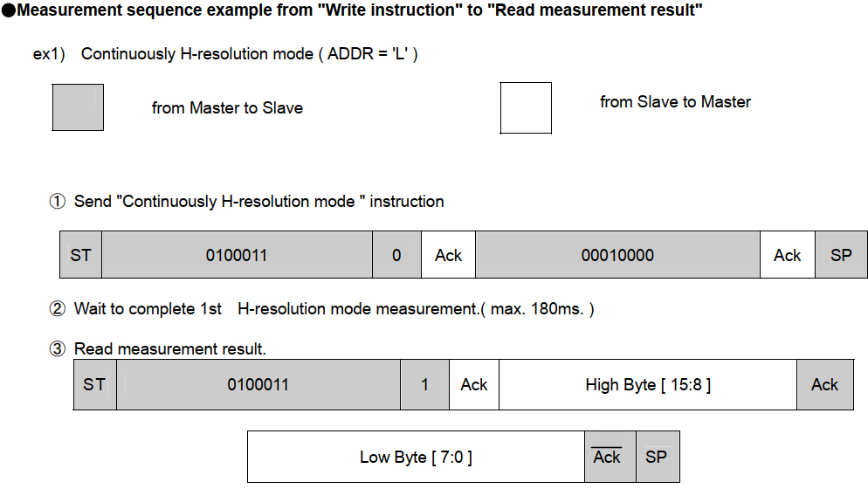
Task: Click the circled number 3 step marker
Action: pyautogui.click(x=57, y=349)
